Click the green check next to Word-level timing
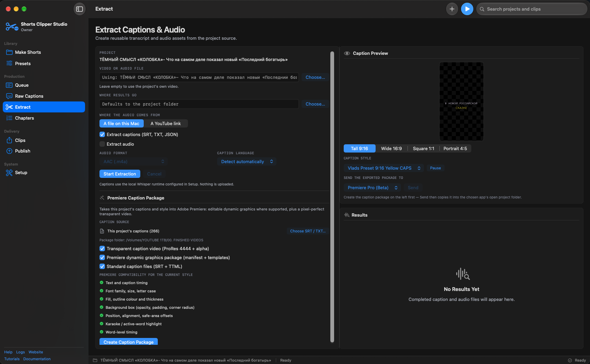Viewport: 590px width, 364px height. pos(102,332)
